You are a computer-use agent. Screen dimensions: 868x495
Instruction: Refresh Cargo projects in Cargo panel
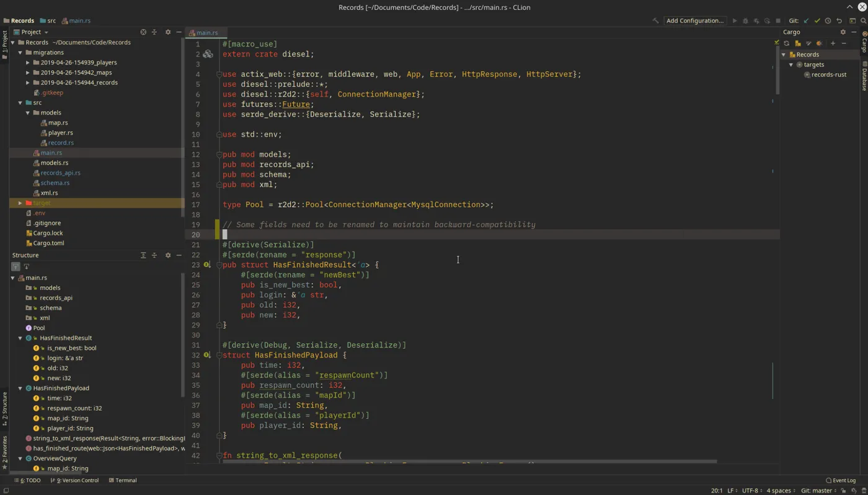tap(787, 43)
